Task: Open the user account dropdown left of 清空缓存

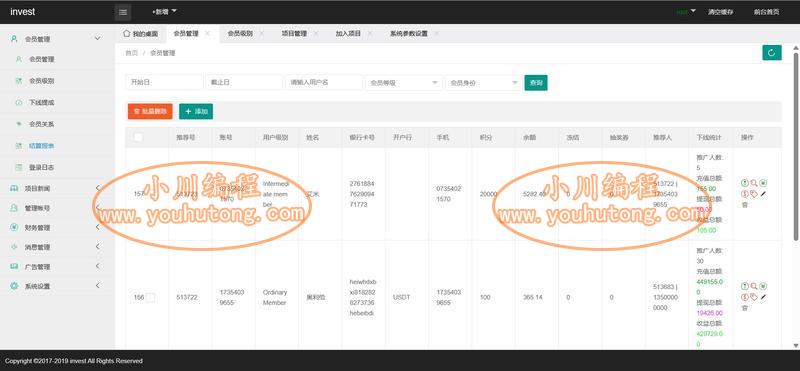Action: pos(686,11)
